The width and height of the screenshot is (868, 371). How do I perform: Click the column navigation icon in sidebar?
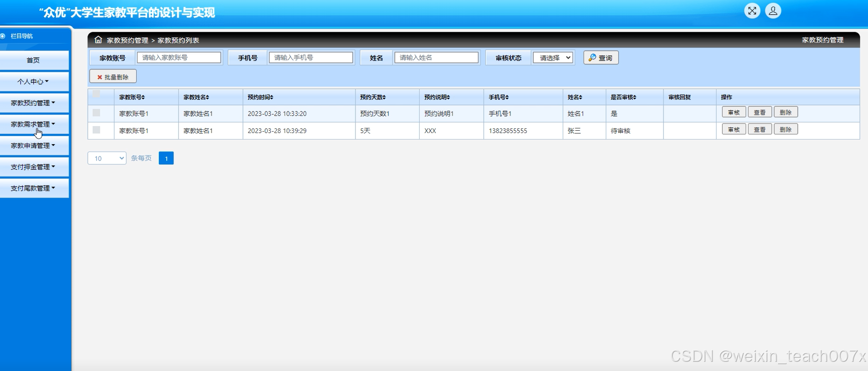(2, 36)
